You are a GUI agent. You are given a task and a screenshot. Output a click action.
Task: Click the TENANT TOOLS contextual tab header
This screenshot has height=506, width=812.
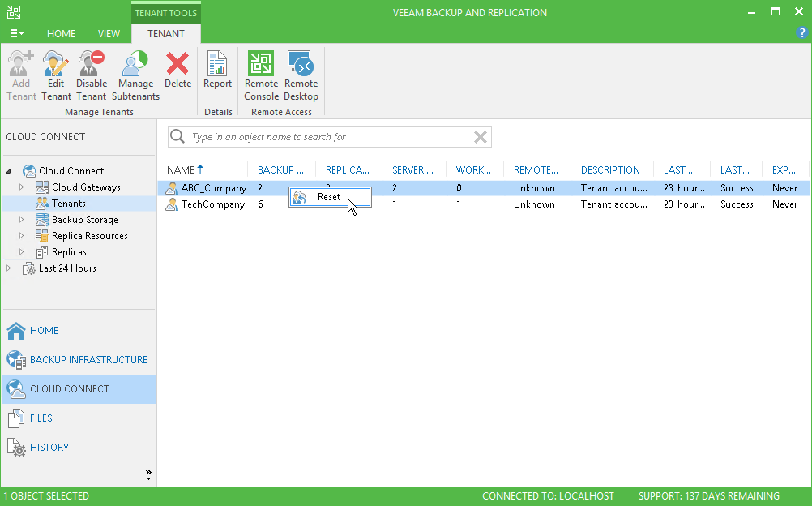click(x=165, y=12)
